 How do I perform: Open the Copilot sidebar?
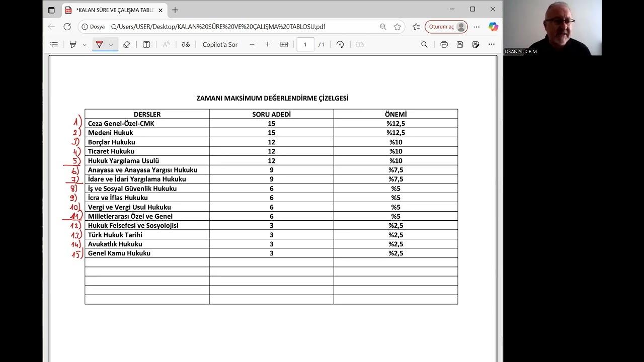pos(493,27)
